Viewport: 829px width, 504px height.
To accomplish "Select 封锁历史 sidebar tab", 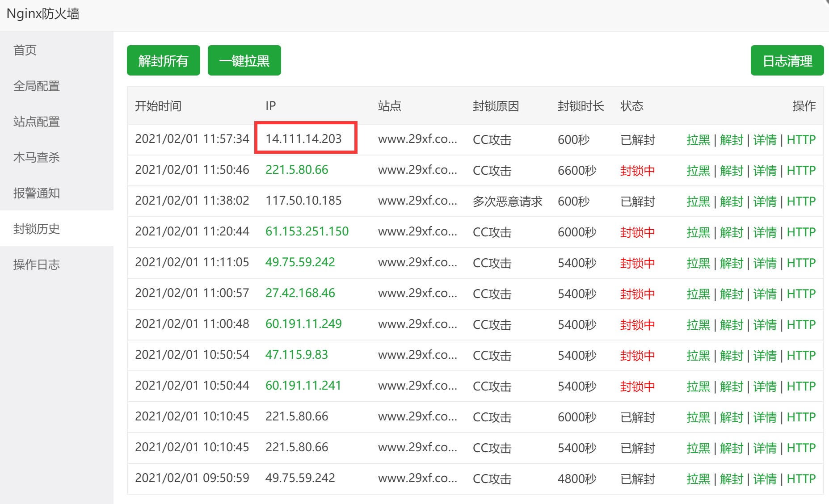I will click(x=37, y=229).
